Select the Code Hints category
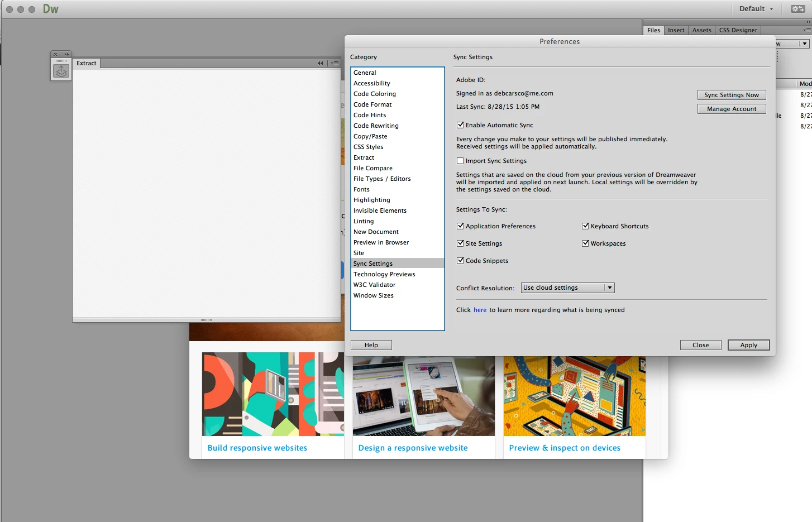The image size is (812, 522). pos(398,115)
